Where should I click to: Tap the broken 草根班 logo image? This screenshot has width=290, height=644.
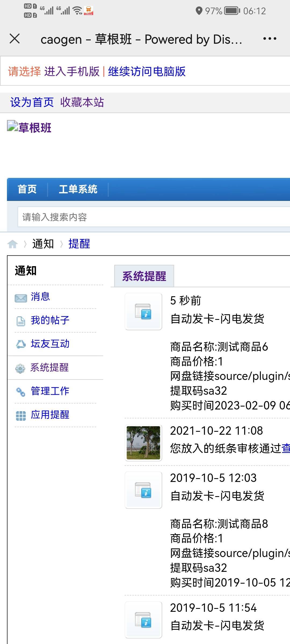12,126
